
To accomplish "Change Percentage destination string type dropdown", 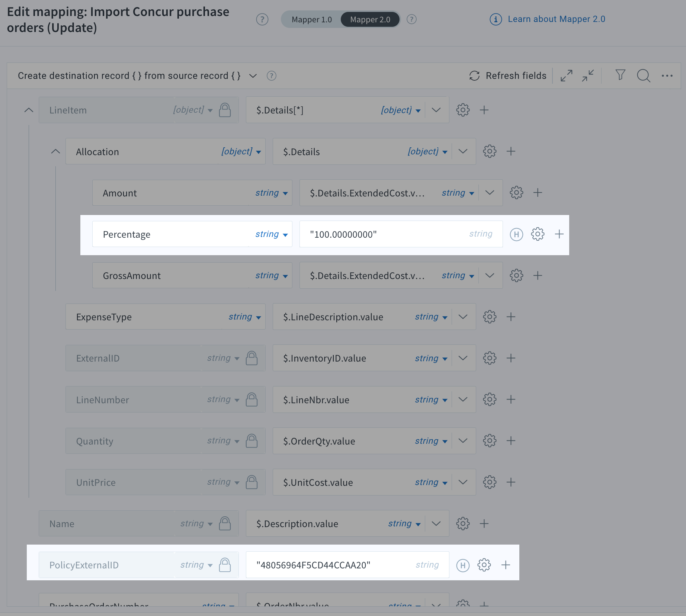I will tap(272, 234).
